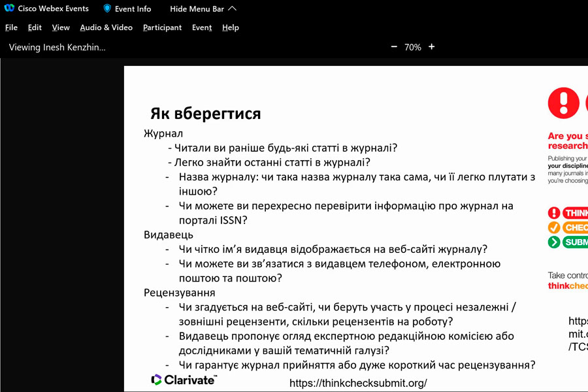Open the Participant menu
588x392 pixels.
coord(162,27)
